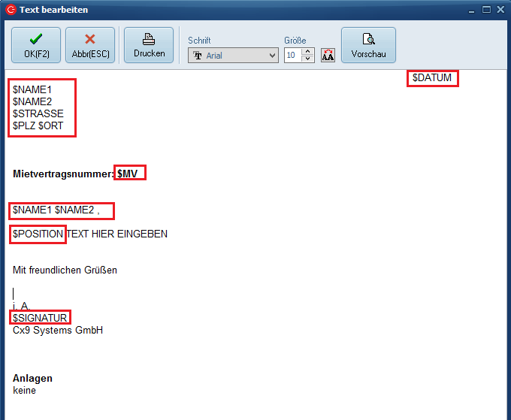Maximize the Text bearbeiten window
The height and width of the screenshot is (420, 511).
[486, 10]
